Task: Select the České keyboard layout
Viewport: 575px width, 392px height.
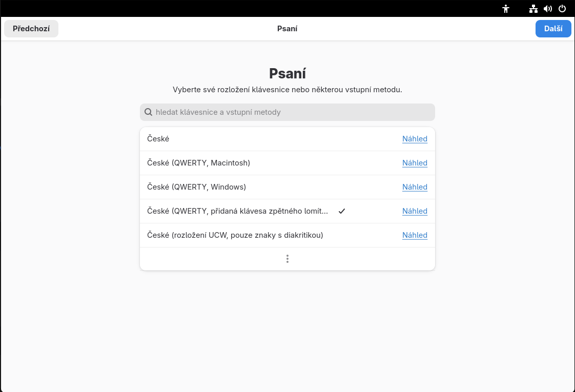Action: 287,139
